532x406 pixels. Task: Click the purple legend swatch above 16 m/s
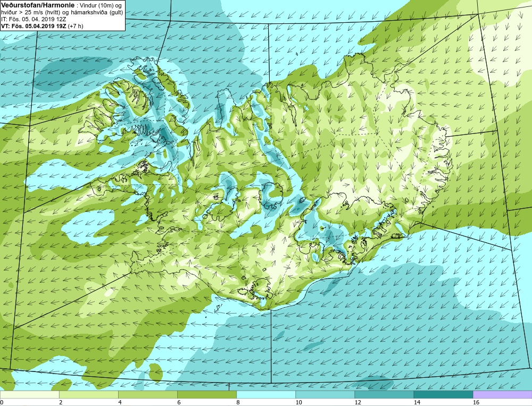pyautogui.click(x=503, y=394)
